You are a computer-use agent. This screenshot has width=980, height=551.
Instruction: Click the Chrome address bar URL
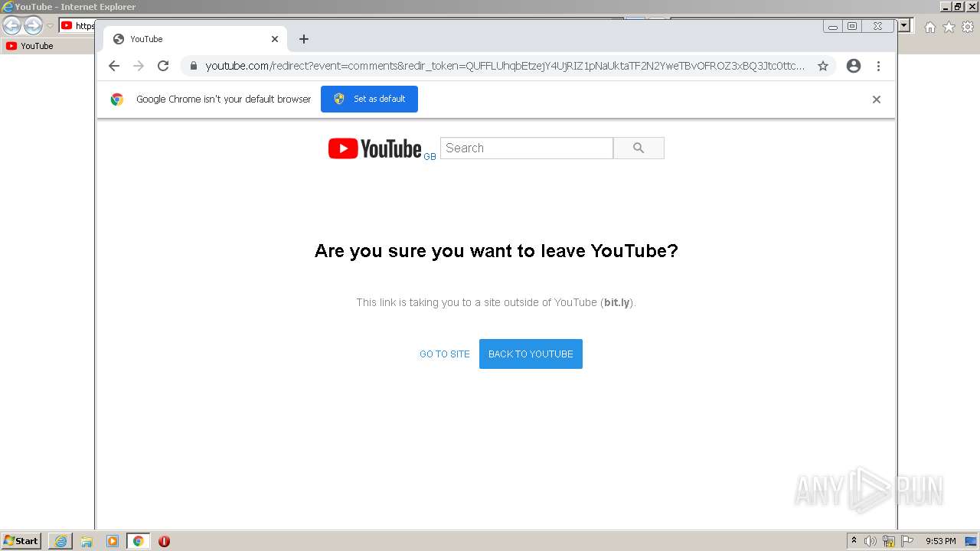click(x=505, y=66)
